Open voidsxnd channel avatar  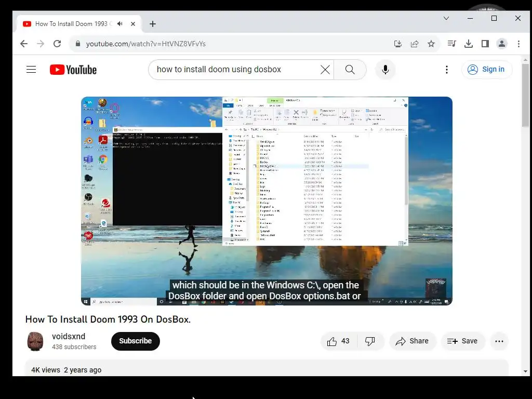tap(35, 341)
